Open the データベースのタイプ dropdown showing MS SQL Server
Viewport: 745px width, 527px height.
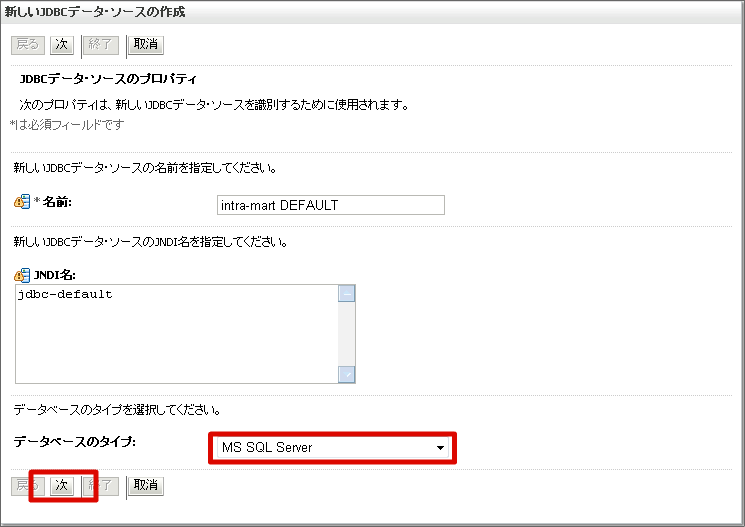pyautogui.click(x=333, y=448)
